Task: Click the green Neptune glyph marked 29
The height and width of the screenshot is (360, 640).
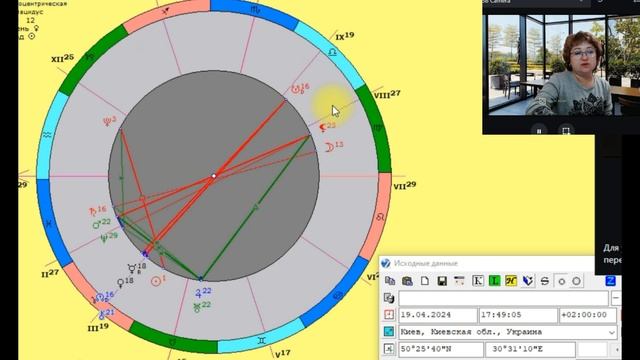Action: coord(104,238)
